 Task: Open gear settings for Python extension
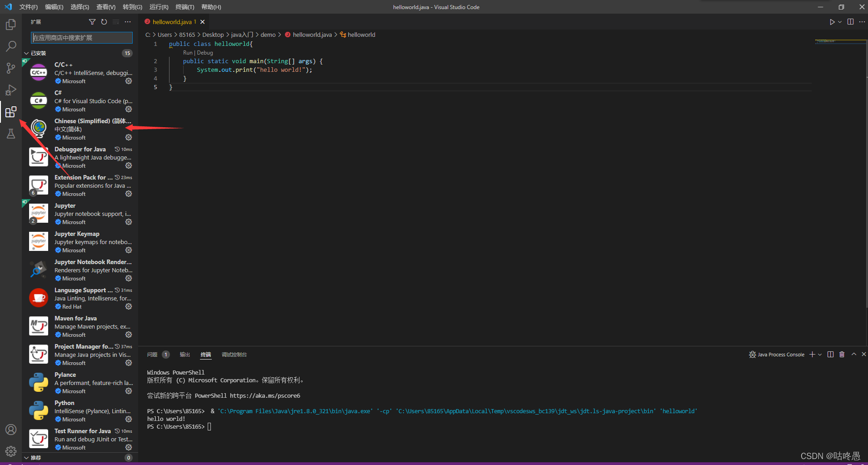[129, 419]
